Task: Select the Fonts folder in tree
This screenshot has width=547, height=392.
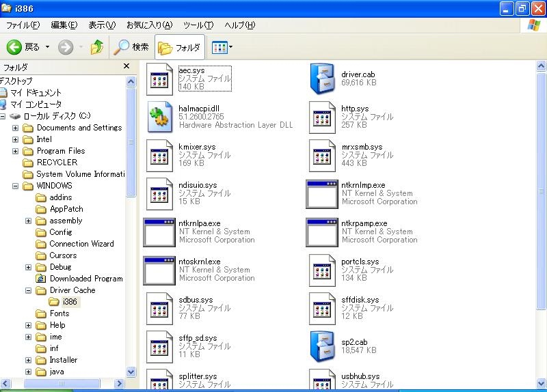Action: tap(59, 313)
